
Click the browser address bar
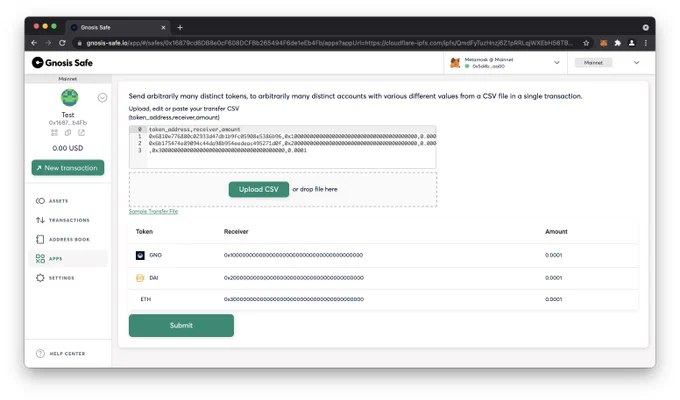click(x=330, y=43)
